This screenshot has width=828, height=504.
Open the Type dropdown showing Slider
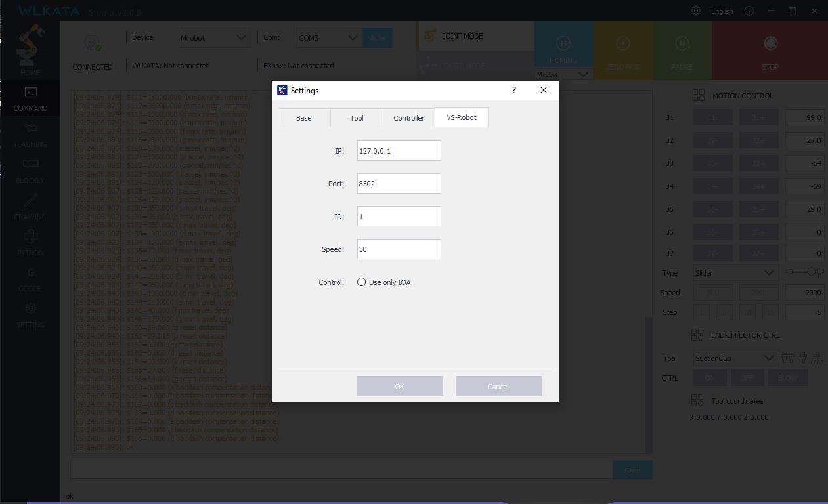[x=736, y=272]
